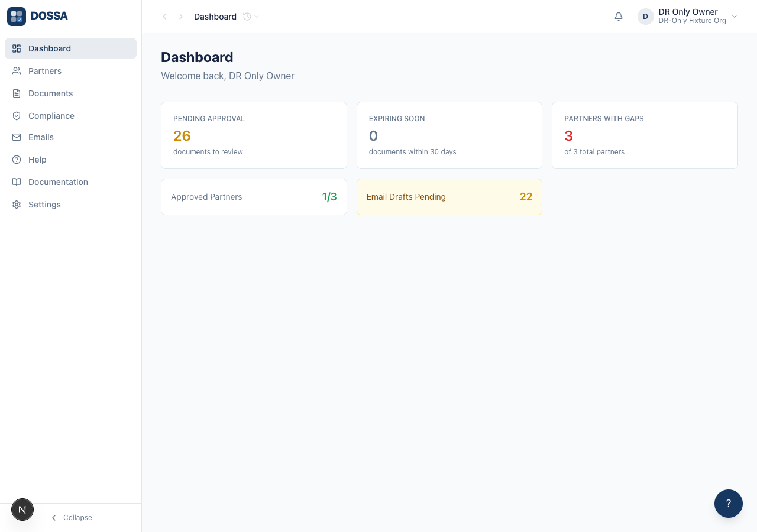The height and width of the screenshot is (532, 757).
Task: Click the Dashboard grid icon in sidebar
Action: point(17,48)
